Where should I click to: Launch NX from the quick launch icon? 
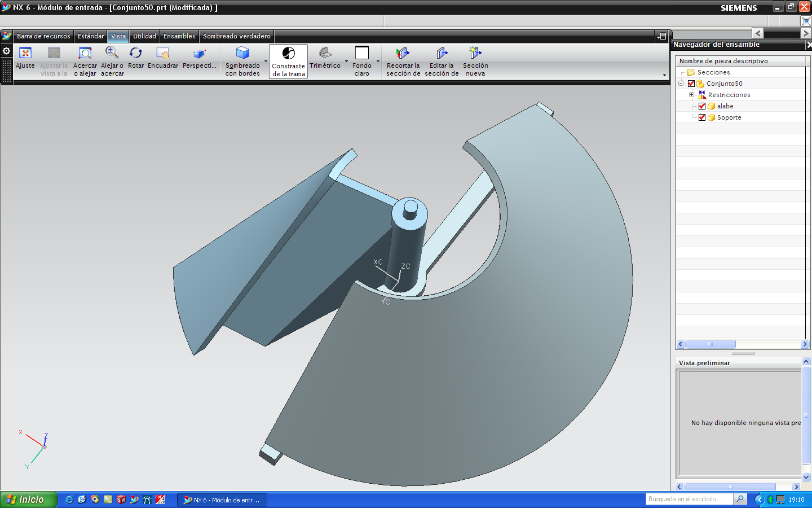tap(134, 500)
